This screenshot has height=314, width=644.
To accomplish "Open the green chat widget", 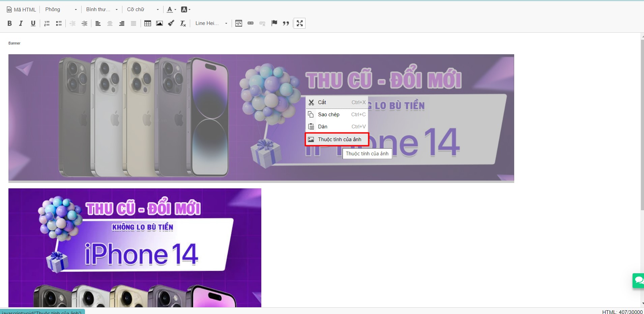I will pyautogui.click(x=638, y=280).
